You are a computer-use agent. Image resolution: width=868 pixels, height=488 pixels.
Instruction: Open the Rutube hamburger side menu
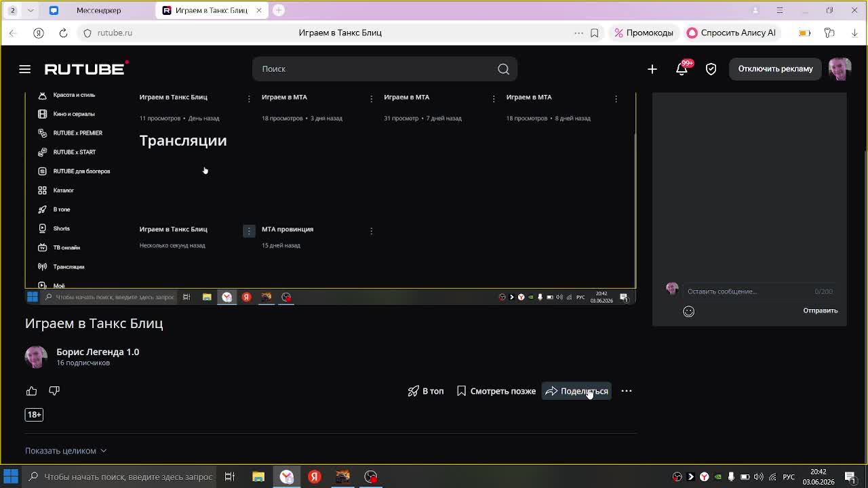[25, 68]
